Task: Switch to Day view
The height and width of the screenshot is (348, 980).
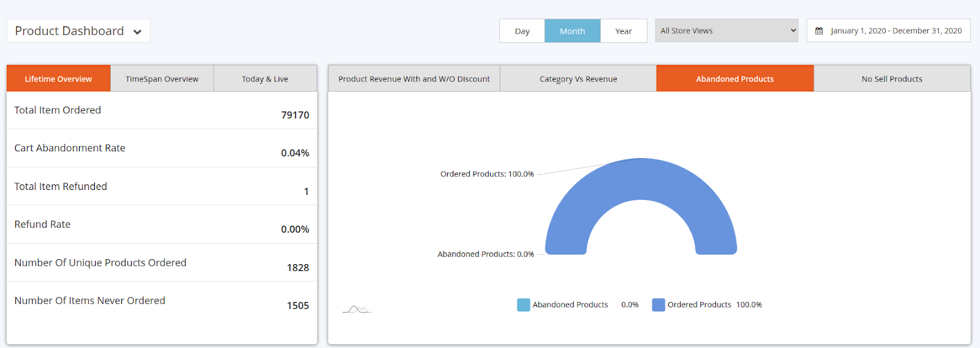Action: pos(522,31)
